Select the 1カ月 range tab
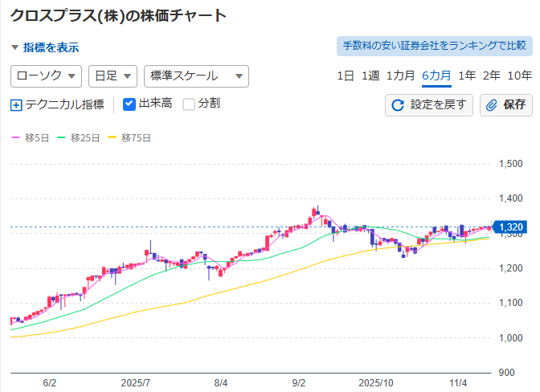 click(400, 76)
